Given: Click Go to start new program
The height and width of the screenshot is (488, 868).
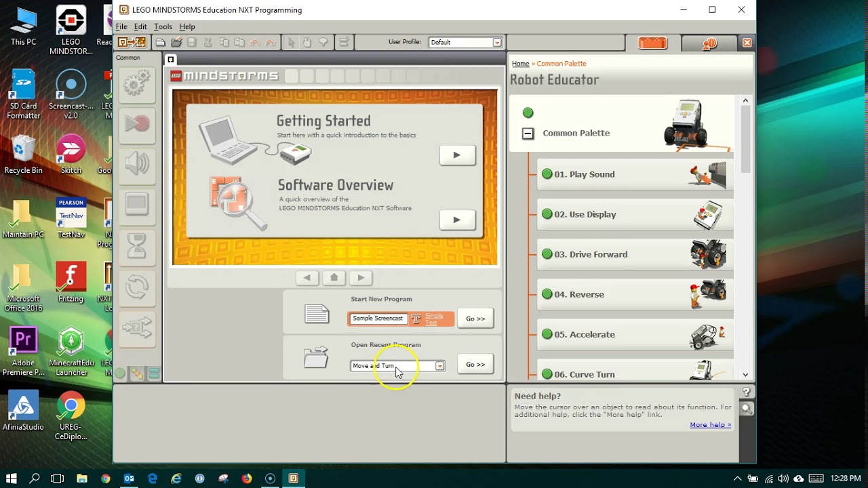Looking at the screenshot, I should 475,319.
